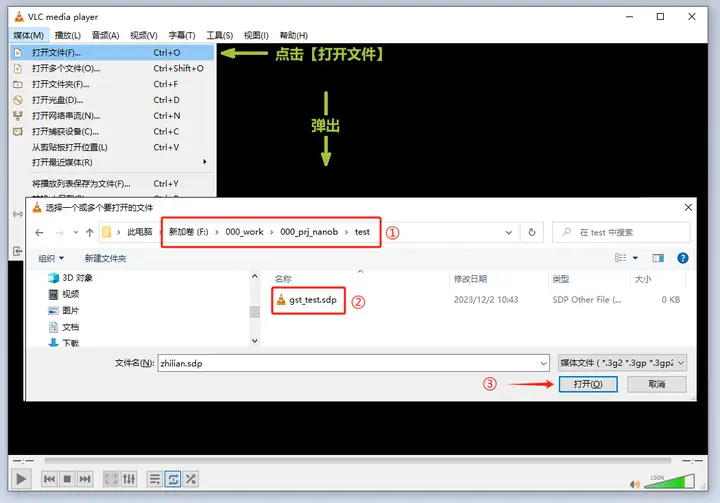Click test breadcrumb in address bar
Image resolution: width=720 pixels, height=503 pixels.
tap(362, 232)
